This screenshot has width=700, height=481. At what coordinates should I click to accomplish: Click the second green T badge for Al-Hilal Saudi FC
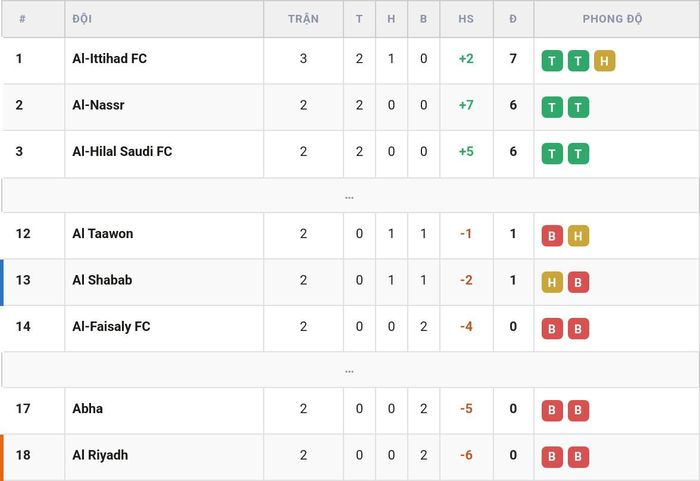(x=578, y=154)
